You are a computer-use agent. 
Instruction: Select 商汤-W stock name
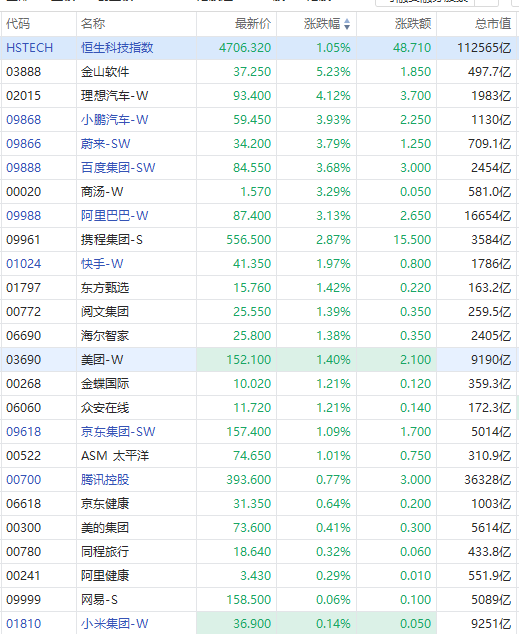click(102, 192)
